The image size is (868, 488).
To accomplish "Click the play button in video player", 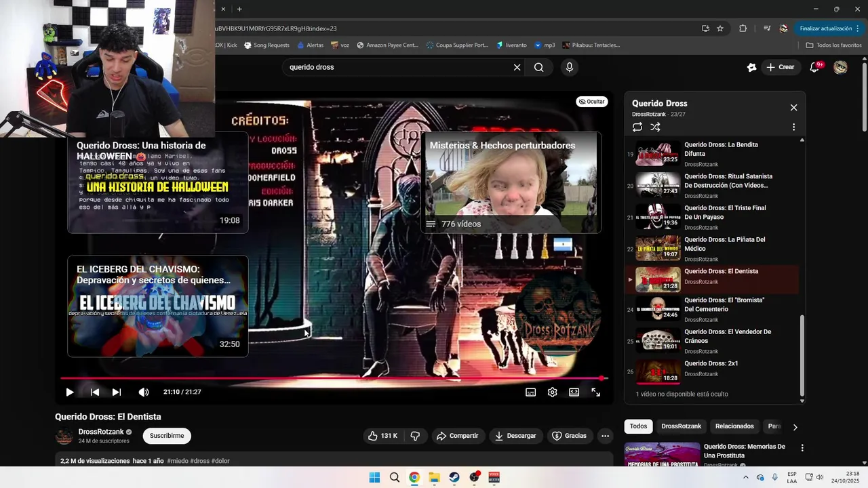I will coord(69,392).
